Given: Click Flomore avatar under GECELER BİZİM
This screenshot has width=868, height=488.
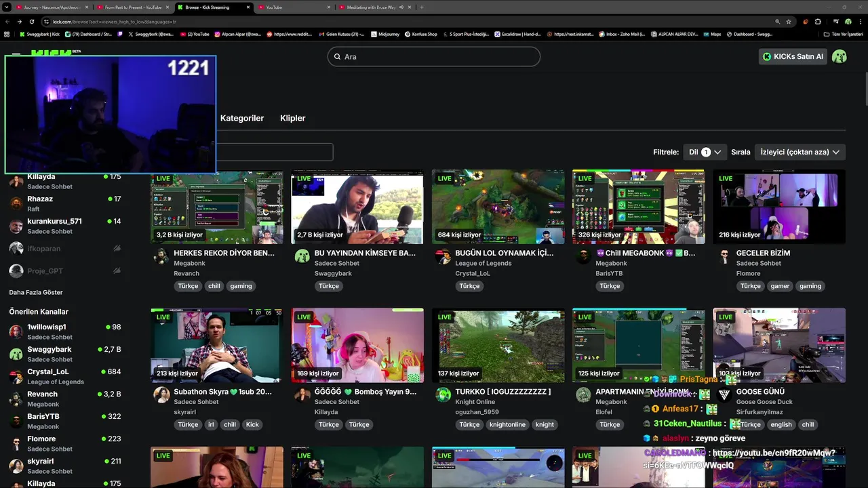Looking at the screenshot, I should (724, 256).
